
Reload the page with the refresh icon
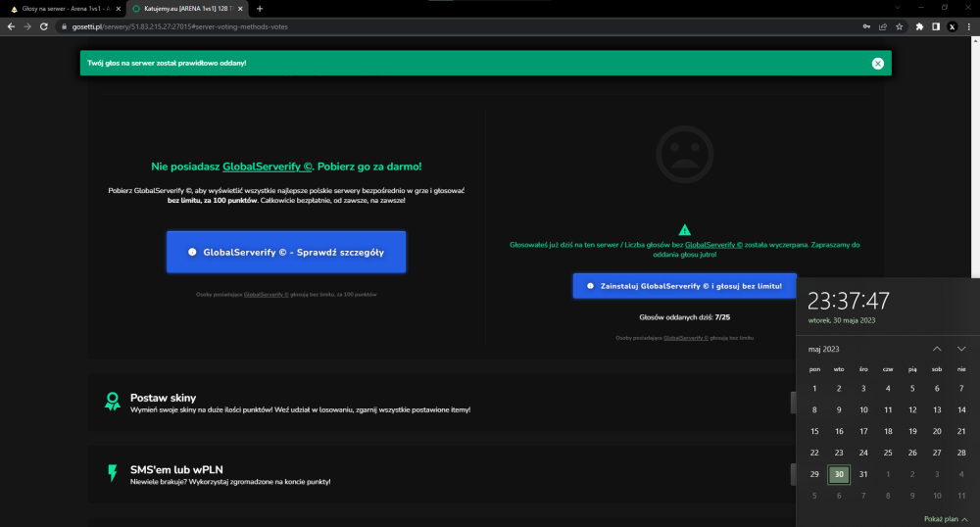pos(44,26)
